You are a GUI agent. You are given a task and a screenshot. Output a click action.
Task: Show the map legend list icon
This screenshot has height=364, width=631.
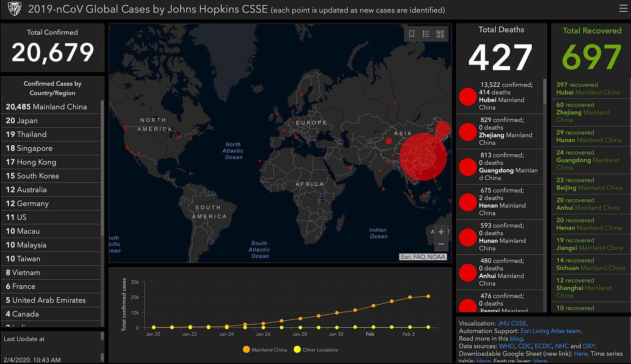(426, 34)
